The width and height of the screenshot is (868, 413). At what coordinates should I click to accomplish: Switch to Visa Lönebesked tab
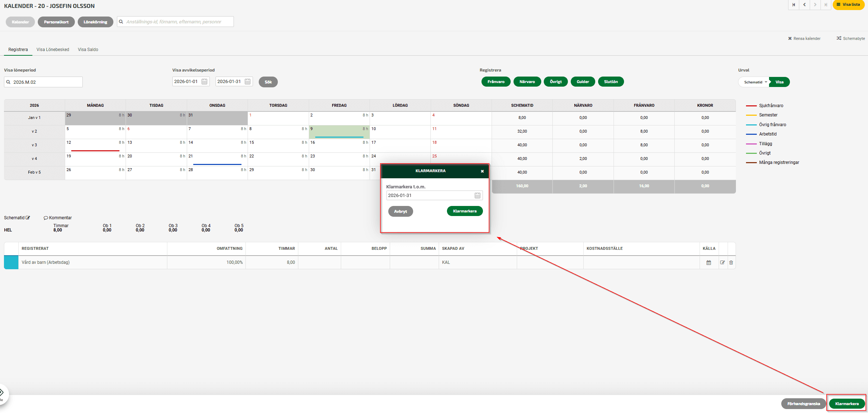(x=53, y=50)
